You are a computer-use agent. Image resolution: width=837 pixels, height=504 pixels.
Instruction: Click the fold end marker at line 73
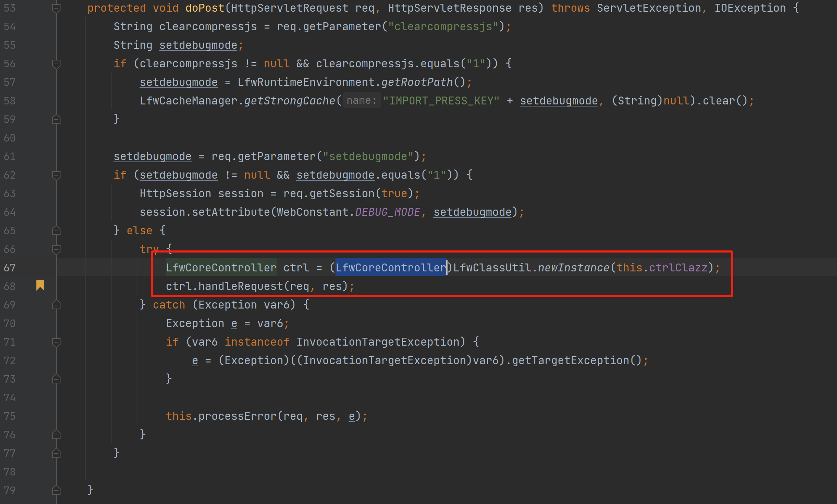(56, 379)
